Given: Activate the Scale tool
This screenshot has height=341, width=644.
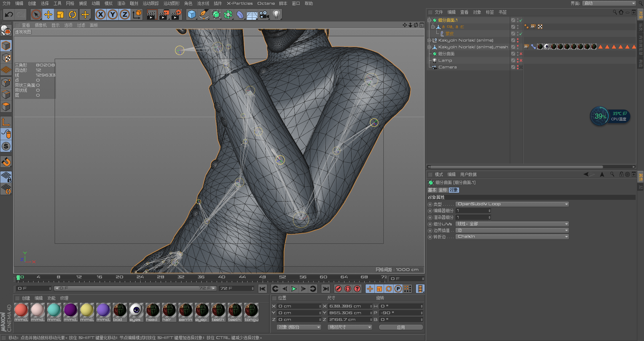Looking at the screenshot, I should tap(60, 14).
